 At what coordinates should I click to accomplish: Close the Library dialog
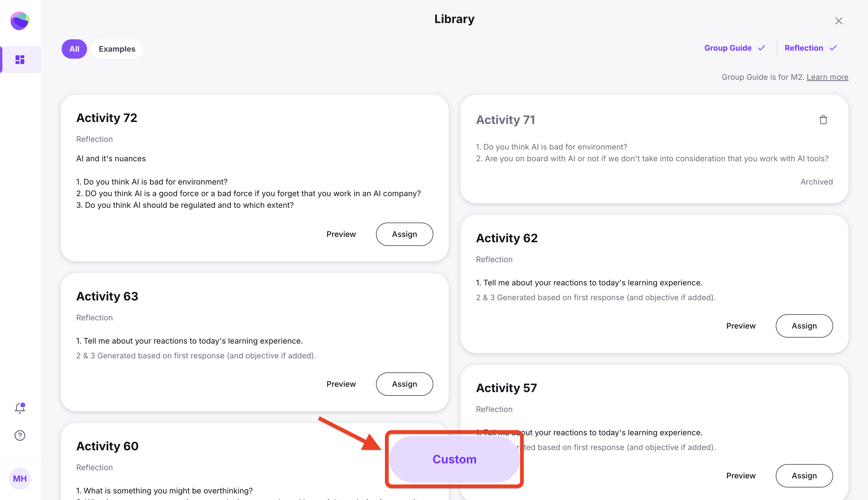[x=838, y=21]
